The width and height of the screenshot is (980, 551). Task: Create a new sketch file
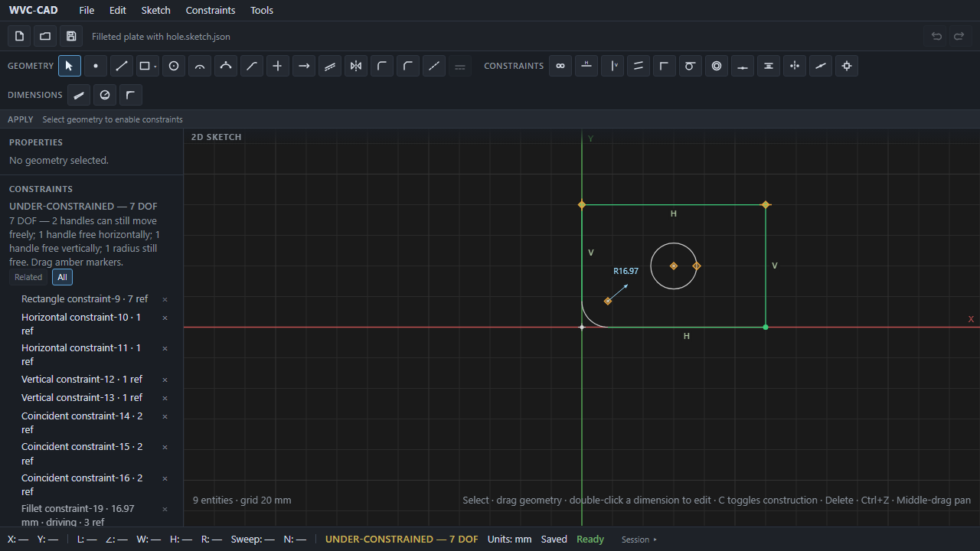click(x=19, y=36)
